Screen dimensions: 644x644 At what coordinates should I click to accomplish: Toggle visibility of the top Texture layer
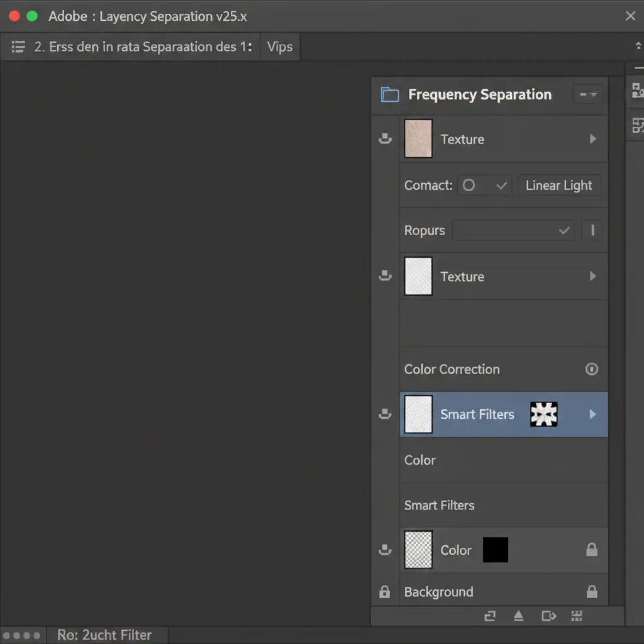coord(385,139)
